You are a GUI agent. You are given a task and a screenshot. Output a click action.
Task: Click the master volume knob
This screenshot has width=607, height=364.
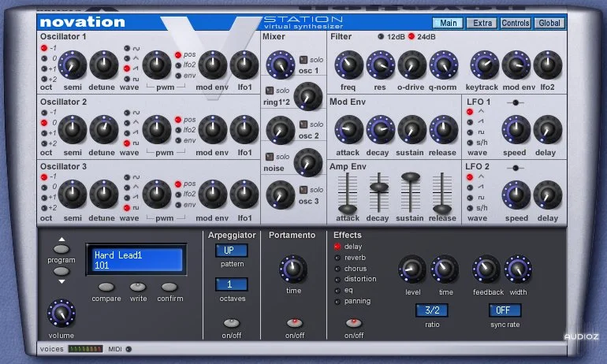tap(61, 314)
